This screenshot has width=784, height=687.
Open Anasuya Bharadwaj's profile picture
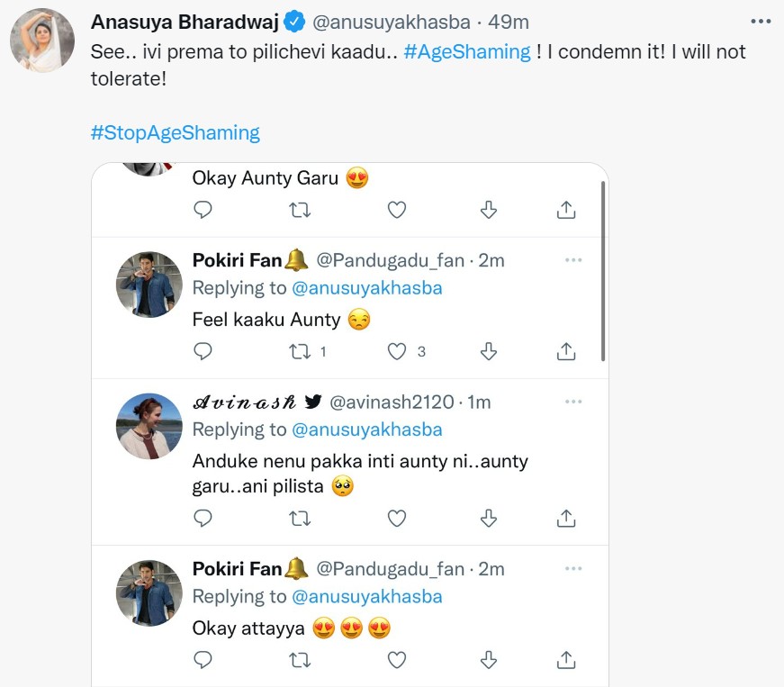point(42,41)
